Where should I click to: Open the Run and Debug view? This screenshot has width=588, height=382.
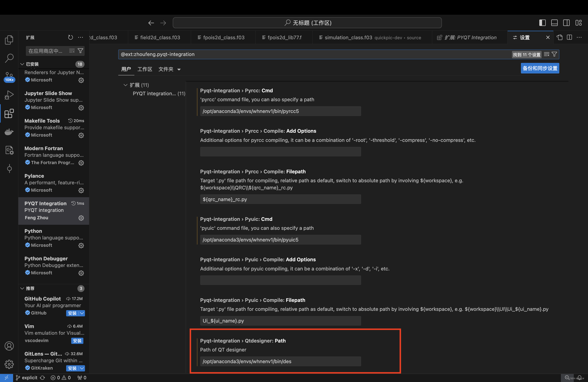(9, 95)
